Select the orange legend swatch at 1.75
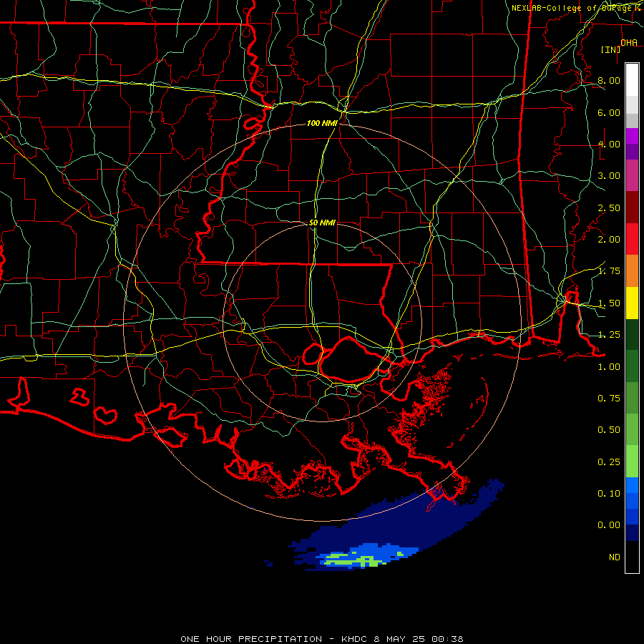This screenshot has height=644, width=644. [632, 271]
